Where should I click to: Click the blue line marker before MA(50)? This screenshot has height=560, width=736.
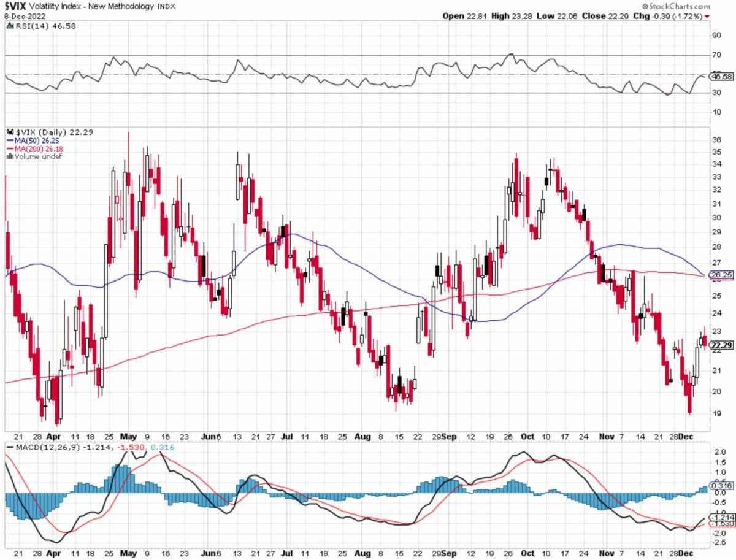pyautogui.click(x=10, y=140)
